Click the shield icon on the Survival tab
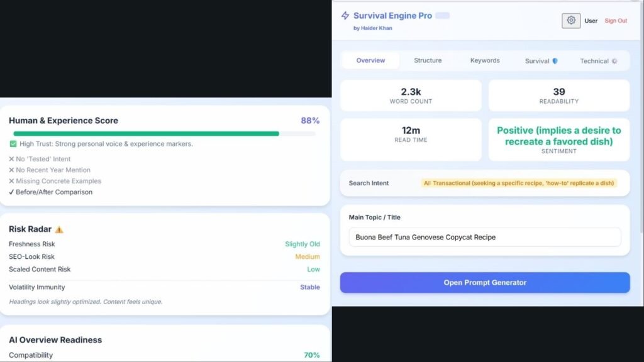644x362 pixels. tap(557, 61)
